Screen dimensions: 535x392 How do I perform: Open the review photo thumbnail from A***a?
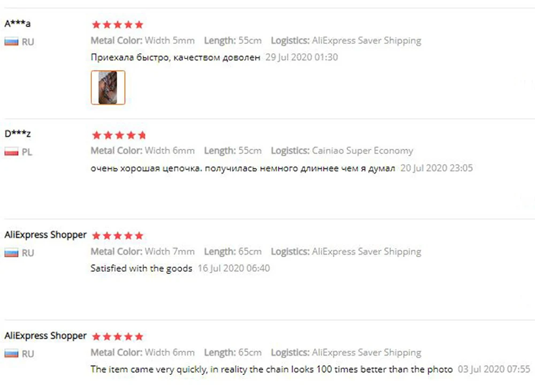point(108,87)
